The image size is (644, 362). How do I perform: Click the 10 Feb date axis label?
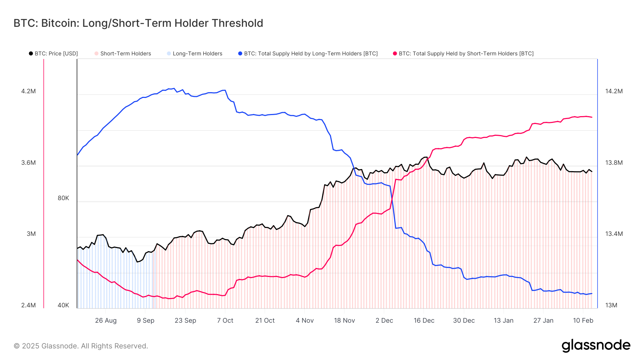click(583, 321)
